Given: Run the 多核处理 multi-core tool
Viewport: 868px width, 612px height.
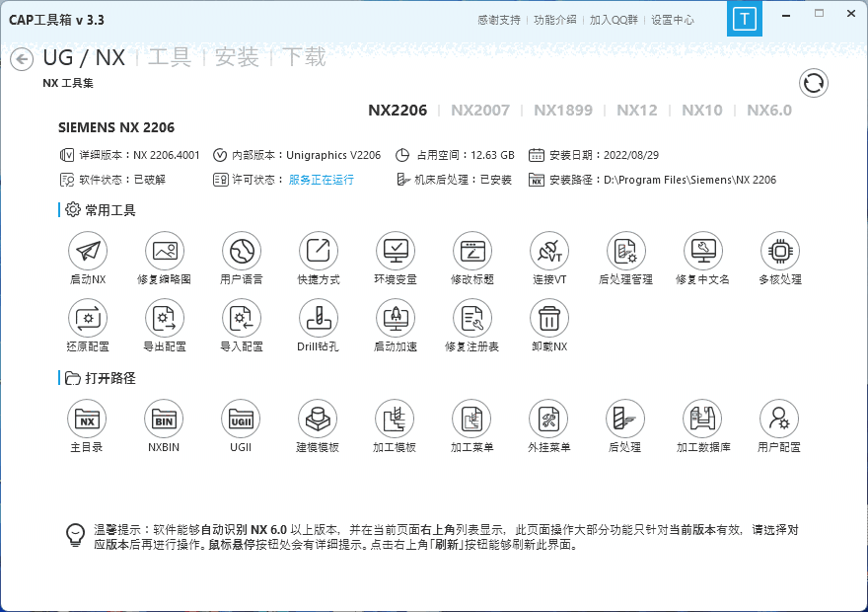Looking at the screenshot, I should point(779,251).
